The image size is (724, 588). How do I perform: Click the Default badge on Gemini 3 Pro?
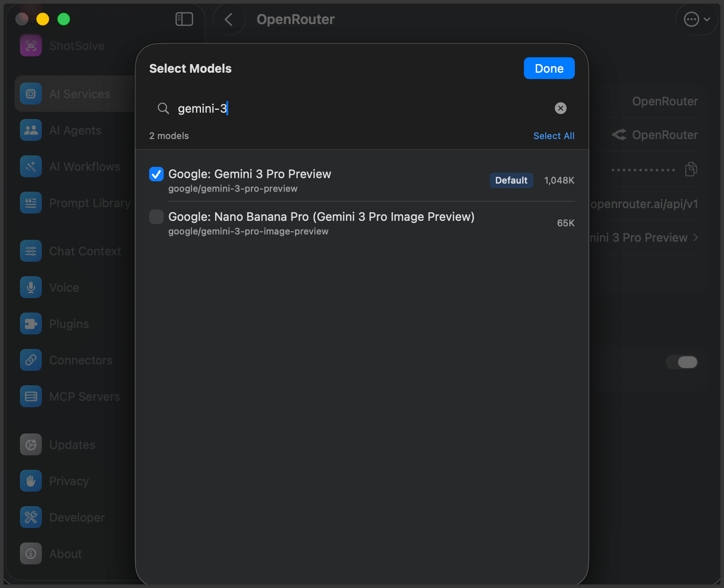coord(511,180)
